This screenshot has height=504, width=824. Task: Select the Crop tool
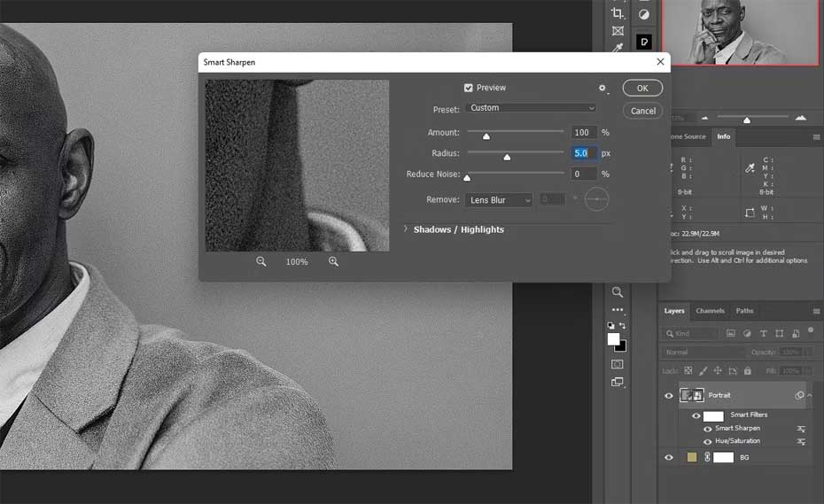click(x=618, y=13)
